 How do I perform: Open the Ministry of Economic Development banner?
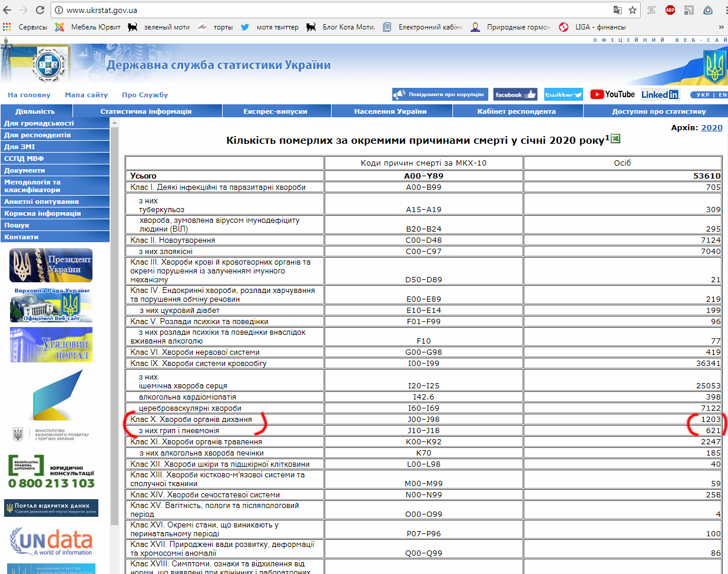pyautogui.click(x=51, y=407)
